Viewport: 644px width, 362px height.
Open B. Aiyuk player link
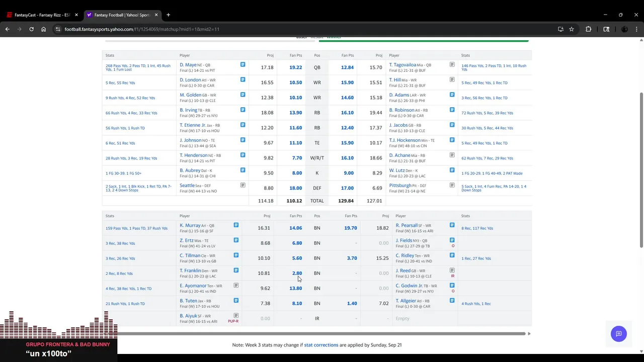pos(189,316)
